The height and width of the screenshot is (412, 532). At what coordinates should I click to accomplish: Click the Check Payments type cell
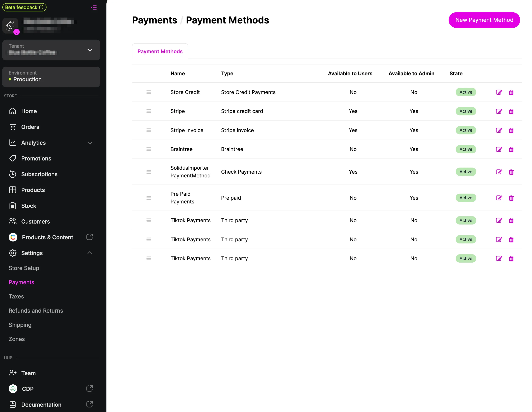[241, 172]
